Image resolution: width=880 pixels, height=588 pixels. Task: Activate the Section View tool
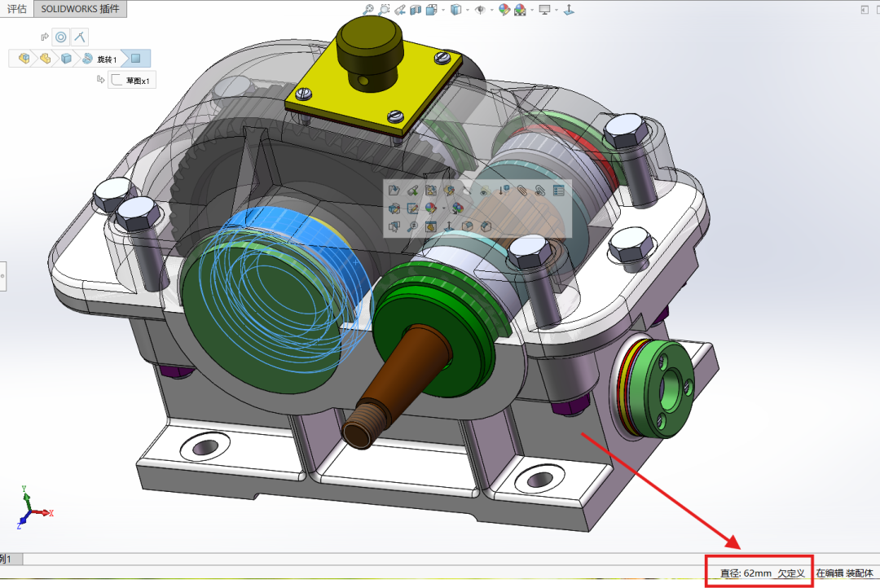coord(416,10)
